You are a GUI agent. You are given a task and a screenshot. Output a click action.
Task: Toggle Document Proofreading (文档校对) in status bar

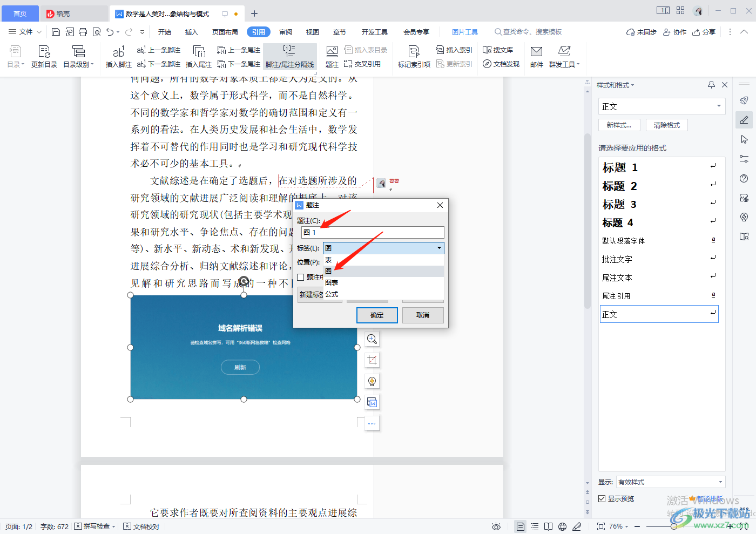coord(141,526)
